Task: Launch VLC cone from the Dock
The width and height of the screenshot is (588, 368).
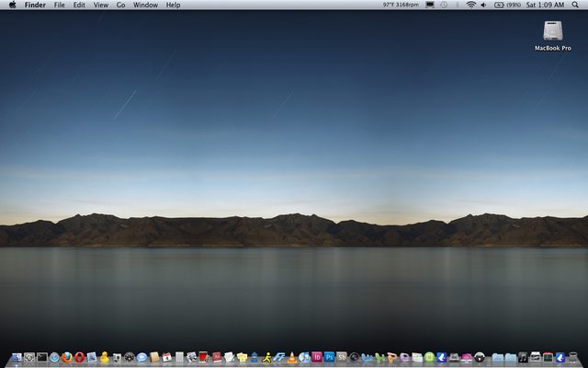Action: pyautogui.click(x=291, y=357)
